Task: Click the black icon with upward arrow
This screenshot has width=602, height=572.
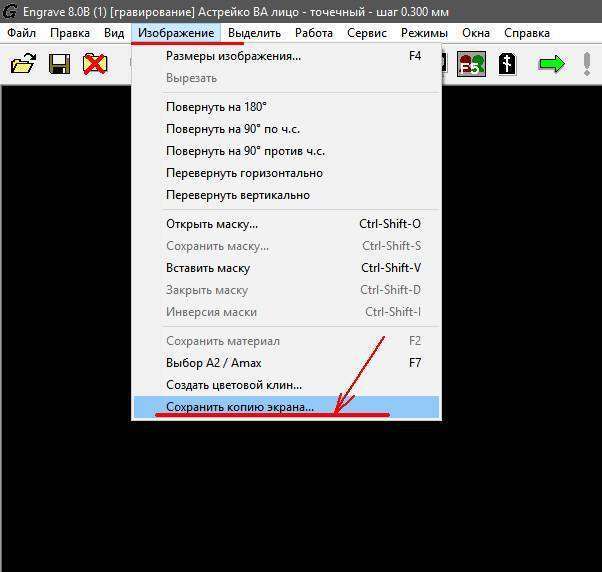Action: point(507,65)
